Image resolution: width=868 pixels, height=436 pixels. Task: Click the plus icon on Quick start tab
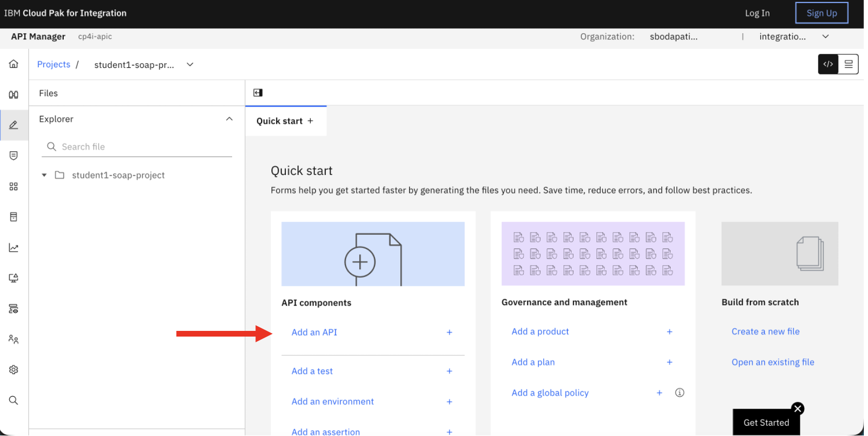click(311, 121)
